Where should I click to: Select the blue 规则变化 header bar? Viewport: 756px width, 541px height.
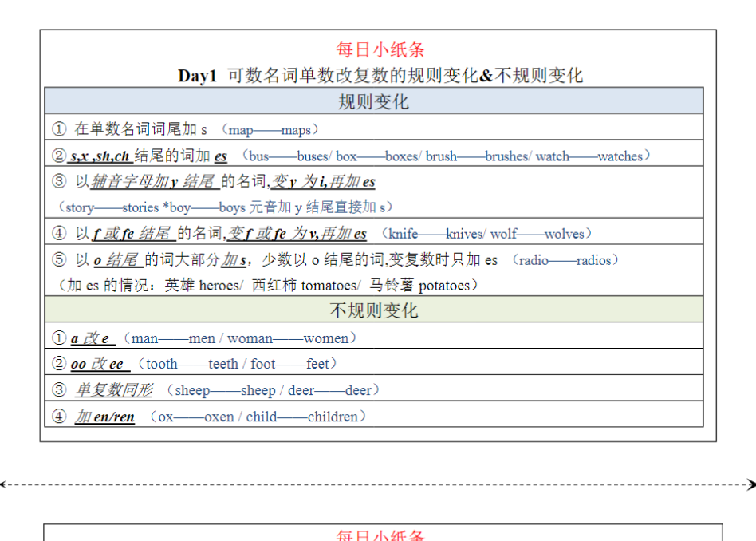[x=373, y=101]
